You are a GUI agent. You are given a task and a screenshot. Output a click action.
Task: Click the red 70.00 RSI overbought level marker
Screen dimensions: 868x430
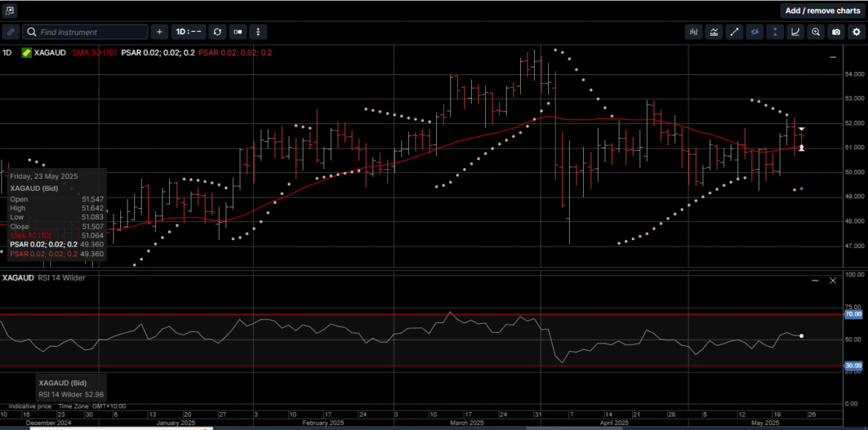click(x=853, y=314)
